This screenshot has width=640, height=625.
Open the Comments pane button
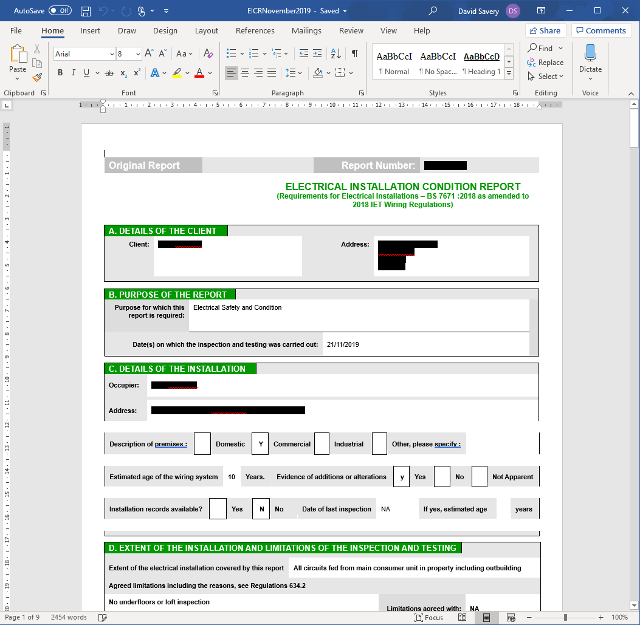coord(601,31)
